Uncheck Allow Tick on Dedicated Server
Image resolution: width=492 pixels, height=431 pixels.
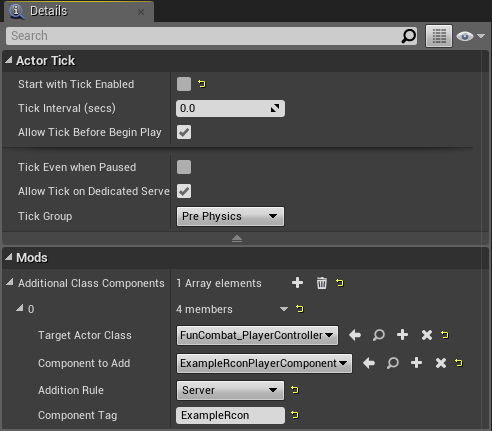click(x=184, y=191)
